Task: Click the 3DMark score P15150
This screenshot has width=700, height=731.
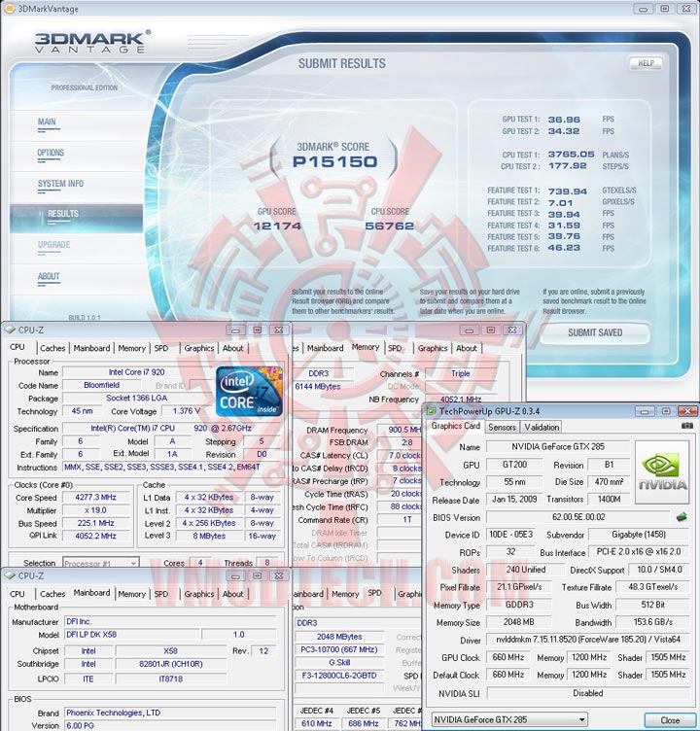Action: (x=334, y=161)
